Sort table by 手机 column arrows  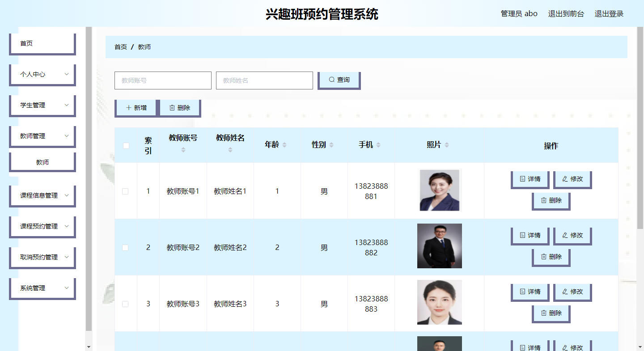click(x=378, y=145)
